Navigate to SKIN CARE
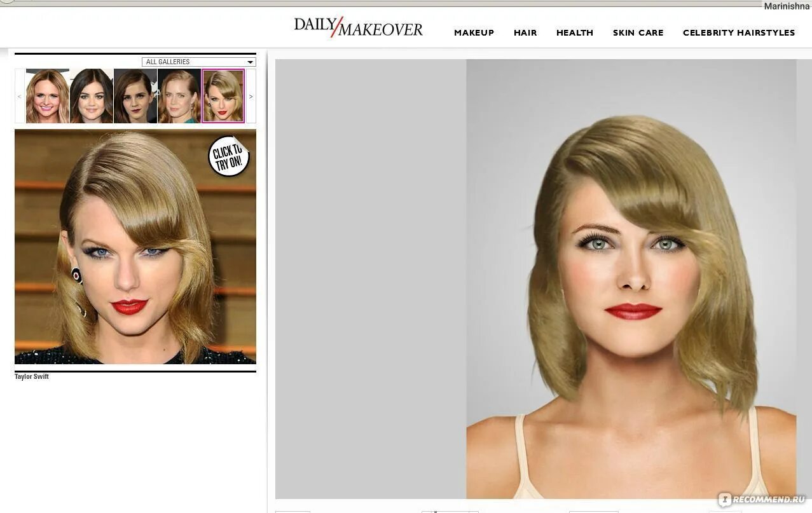 coord(638,32)
